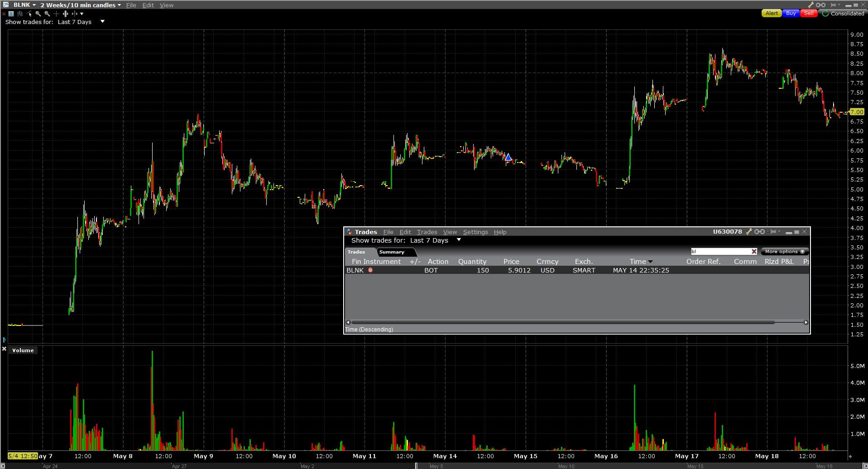Image resolution: width=868 pixels, height=469 pixels.
Task: Click the green refresh icon beside Consolidated
Action: point(825,13)
